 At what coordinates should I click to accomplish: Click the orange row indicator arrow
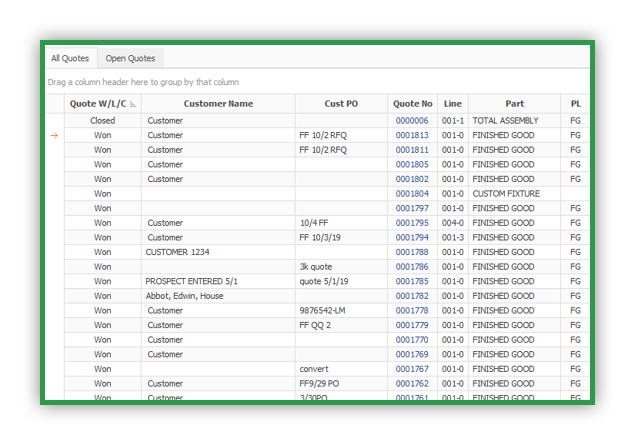coord(54,135)
